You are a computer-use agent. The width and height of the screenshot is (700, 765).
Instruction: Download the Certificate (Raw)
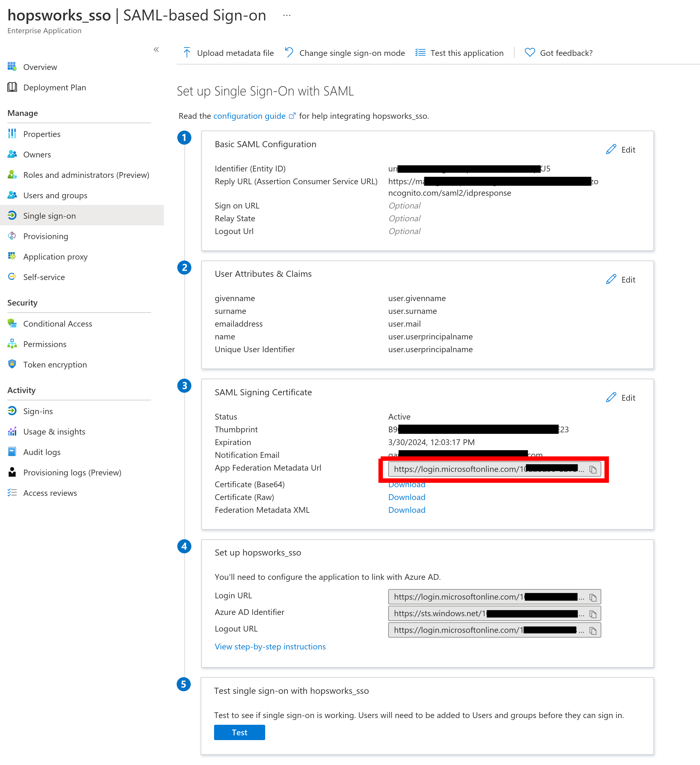pyautogui.click(x=407, y=497)
